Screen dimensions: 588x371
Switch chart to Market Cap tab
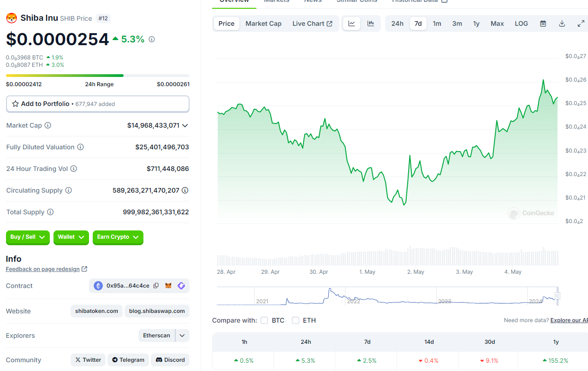(263, 24)
